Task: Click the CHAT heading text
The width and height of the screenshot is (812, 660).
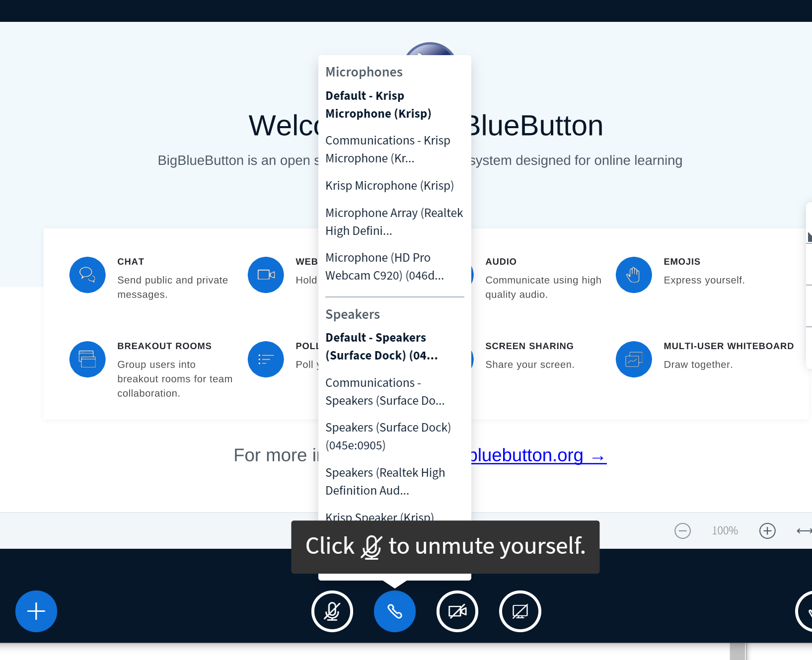Action: (x=131, y=262)
